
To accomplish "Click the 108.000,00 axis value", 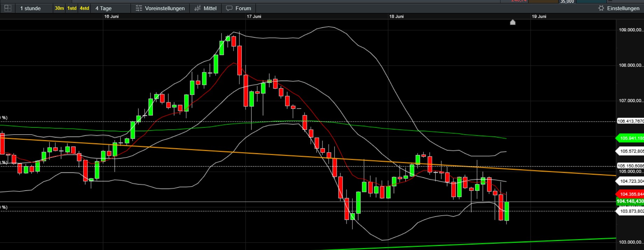I will click(x=631, y=65).
